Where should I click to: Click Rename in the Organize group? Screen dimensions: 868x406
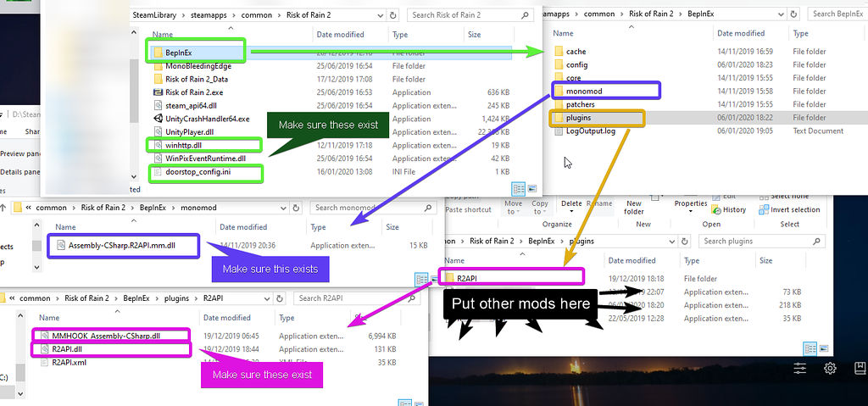tap(599, 203)
